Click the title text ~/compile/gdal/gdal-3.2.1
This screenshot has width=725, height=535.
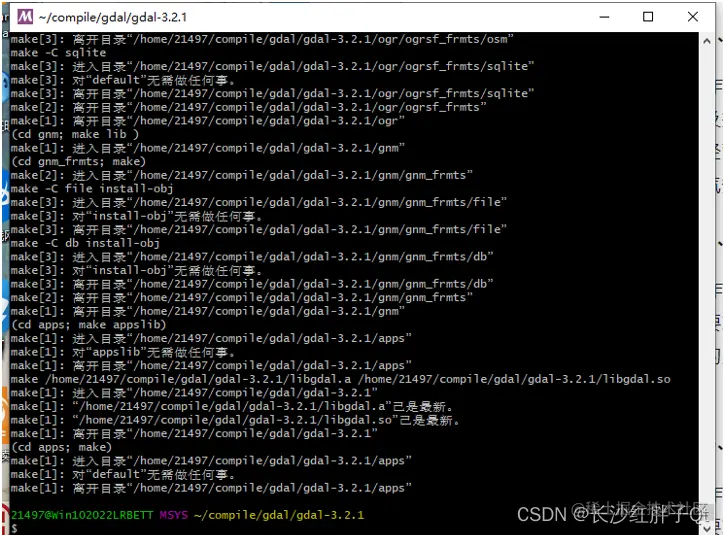pos(113,18)
